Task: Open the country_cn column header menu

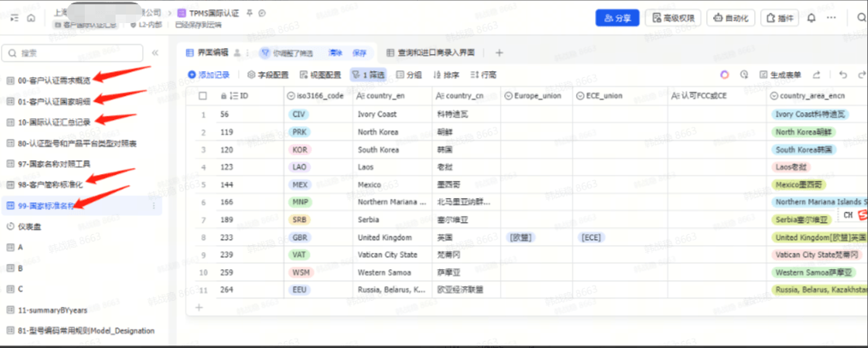Action: (467, 96)
